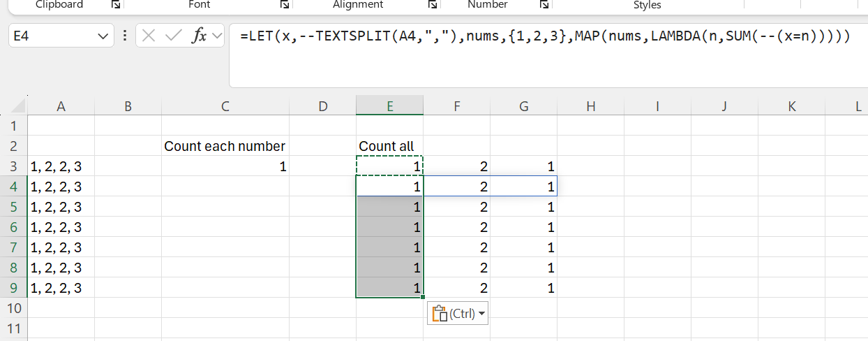Open the Paste Options (Ctrl) button
The image size is (868, 341).
pos(457,314)
